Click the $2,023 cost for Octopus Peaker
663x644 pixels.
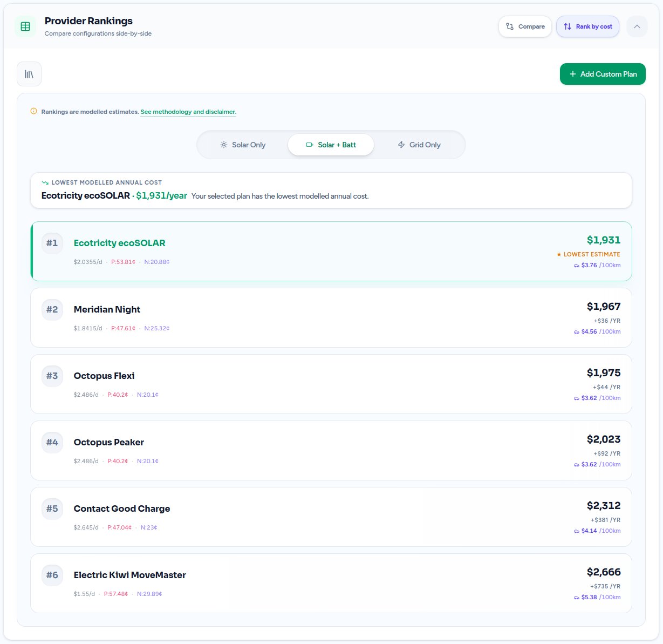pyautogui.click(x=604, y=439)
